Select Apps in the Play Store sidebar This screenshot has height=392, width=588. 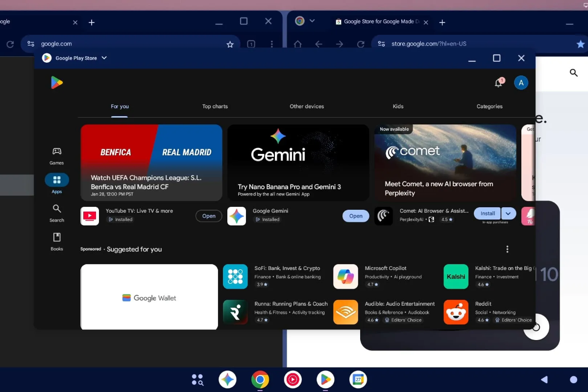pyautogui.click(x=57, y=184)
